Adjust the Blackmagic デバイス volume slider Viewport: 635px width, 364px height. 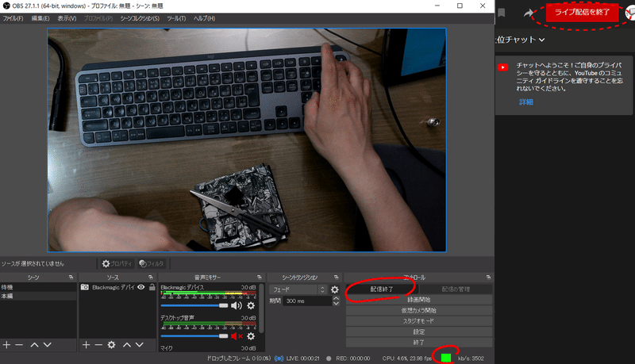194,306
